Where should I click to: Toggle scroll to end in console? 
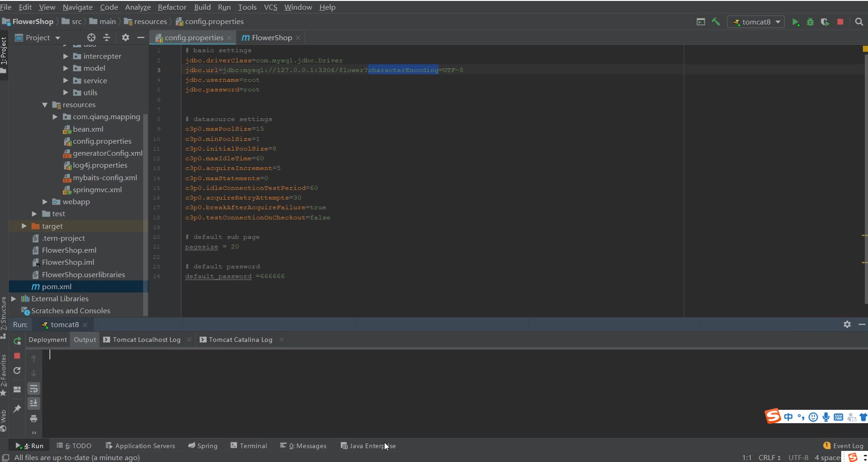coord(34,403)
